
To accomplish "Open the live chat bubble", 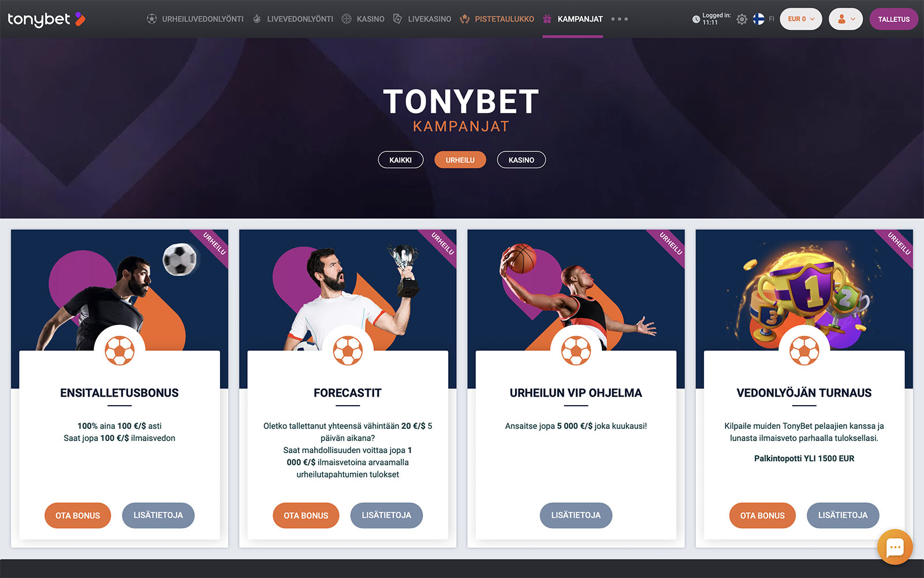I will [x=895, y=546].
